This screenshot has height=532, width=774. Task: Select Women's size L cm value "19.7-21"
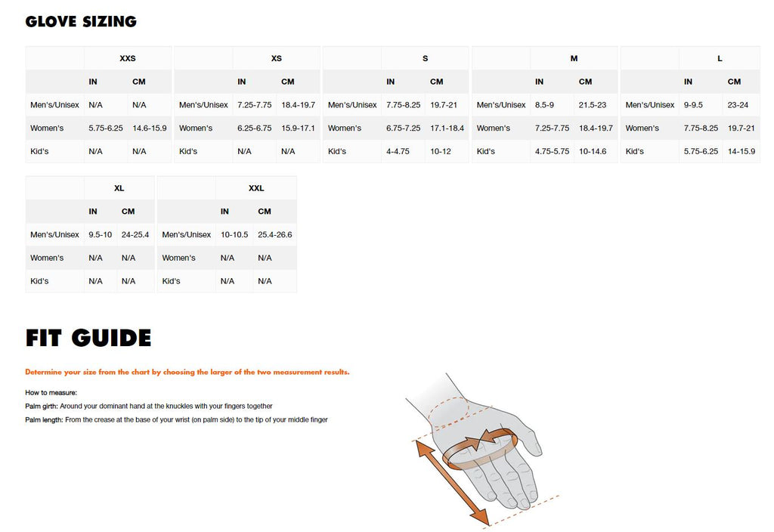click(741, 128)
